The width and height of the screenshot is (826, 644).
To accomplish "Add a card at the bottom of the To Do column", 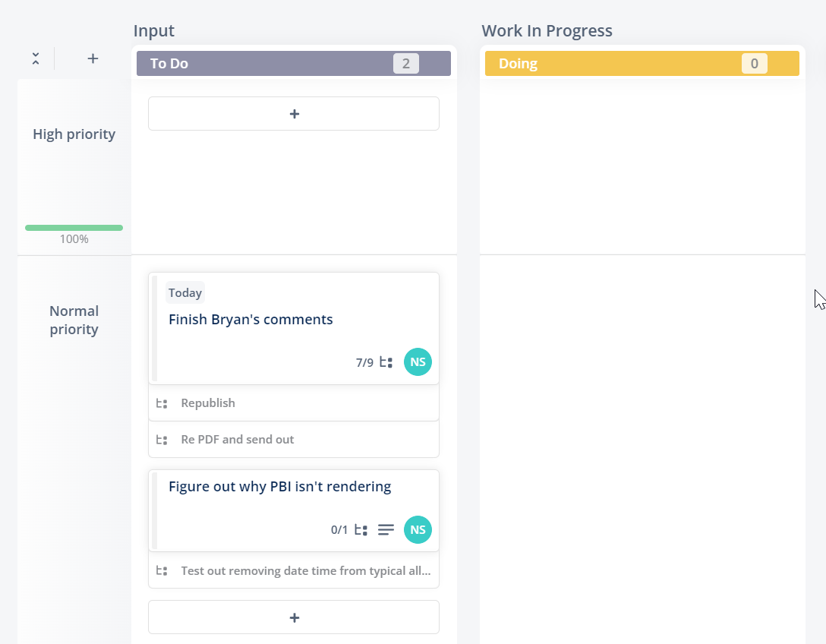I will (293, 617).
